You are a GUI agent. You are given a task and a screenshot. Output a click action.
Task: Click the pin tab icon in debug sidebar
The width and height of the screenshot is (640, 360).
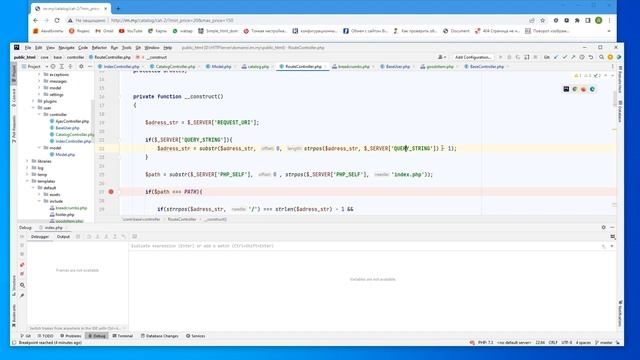click(22, 296)
